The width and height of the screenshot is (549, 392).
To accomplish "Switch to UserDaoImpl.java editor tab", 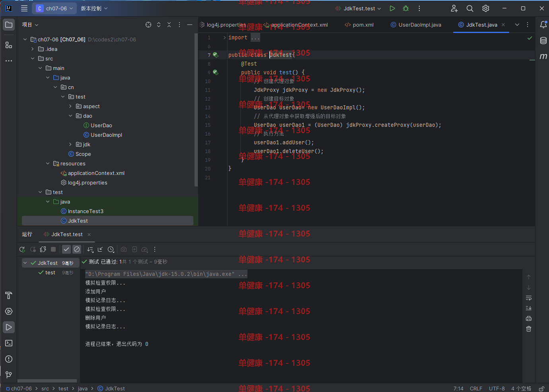I will click(416, 25).
